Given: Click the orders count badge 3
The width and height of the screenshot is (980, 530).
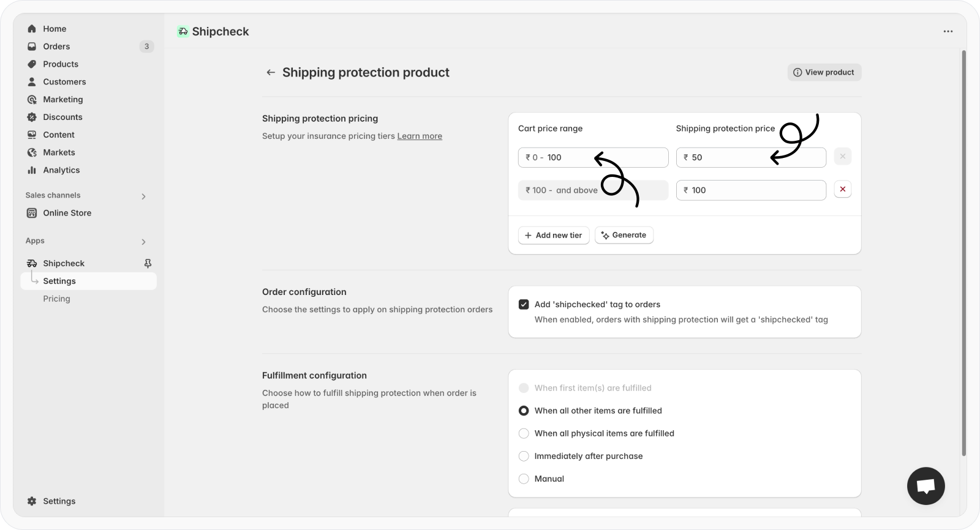Looking at the screenshot, I should pos(146,47).
